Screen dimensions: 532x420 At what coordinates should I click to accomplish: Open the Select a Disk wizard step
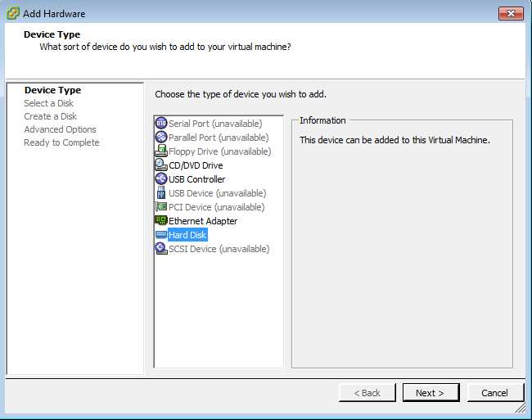point(49,103)
